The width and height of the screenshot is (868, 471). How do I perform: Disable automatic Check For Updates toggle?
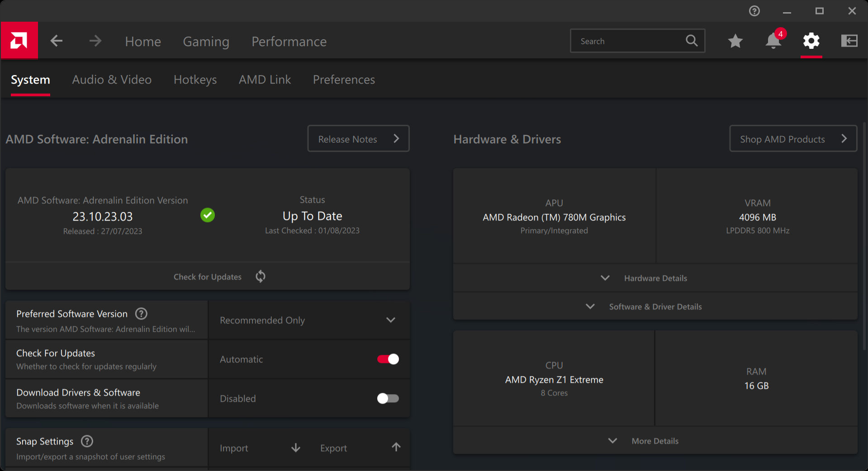pyautogui.click(x=388, y=359)
